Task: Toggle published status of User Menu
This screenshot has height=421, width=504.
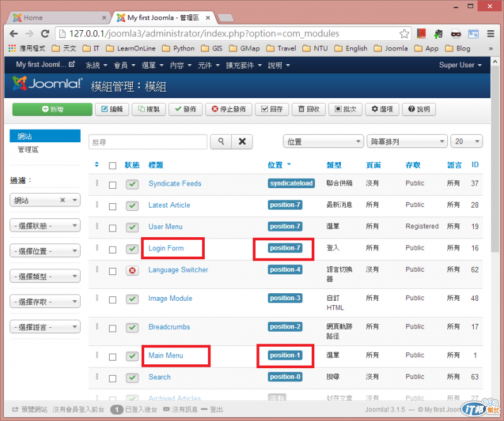Action: (132, 227)
